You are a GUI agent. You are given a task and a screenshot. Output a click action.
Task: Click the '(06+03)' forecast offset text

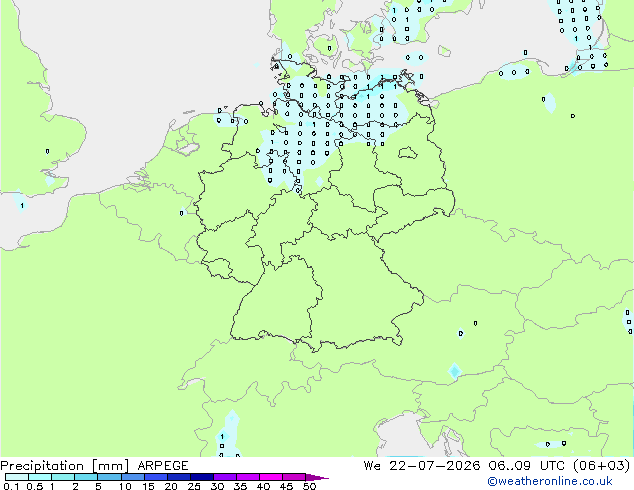pos(602,466)
